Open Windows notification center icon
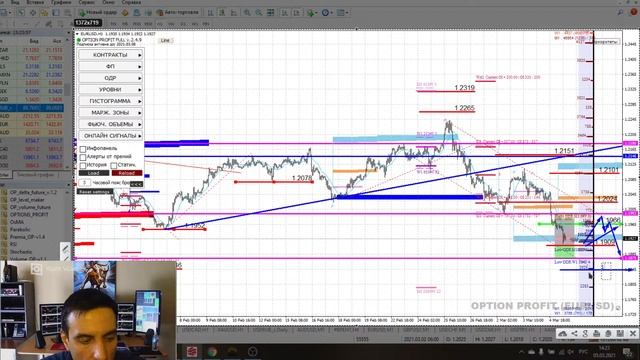This screenshot has width=640, height=360. click(628, 352)
